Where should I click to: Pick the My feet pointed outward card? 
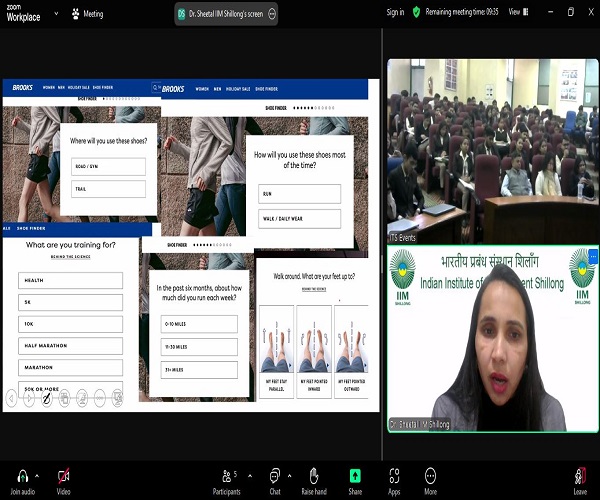point(351,352)
